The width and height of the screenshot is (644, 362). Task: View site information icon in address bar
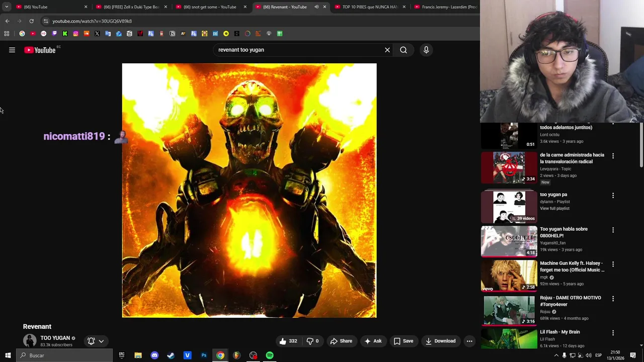[x=46, y=21]
